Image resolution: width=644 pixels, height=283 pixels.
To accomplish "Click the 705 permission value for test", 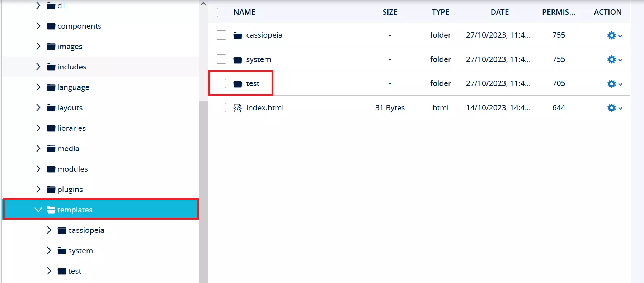I will (559, 83).
